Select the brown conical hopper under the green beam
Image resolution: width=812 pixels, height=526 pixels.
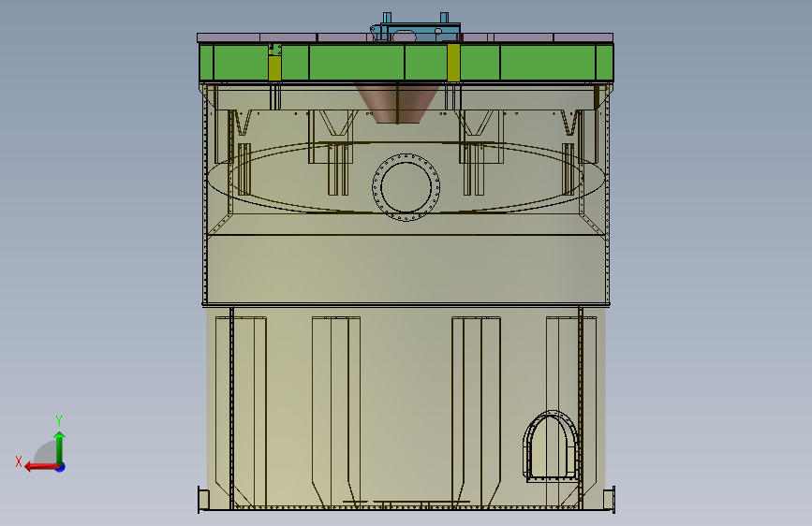(x=398, y=103)
